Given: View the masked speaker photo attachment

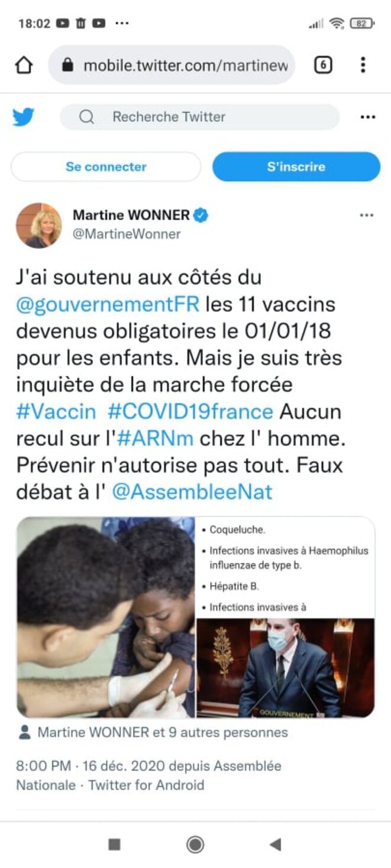Looking at the screenshot, I should [285, 668].
